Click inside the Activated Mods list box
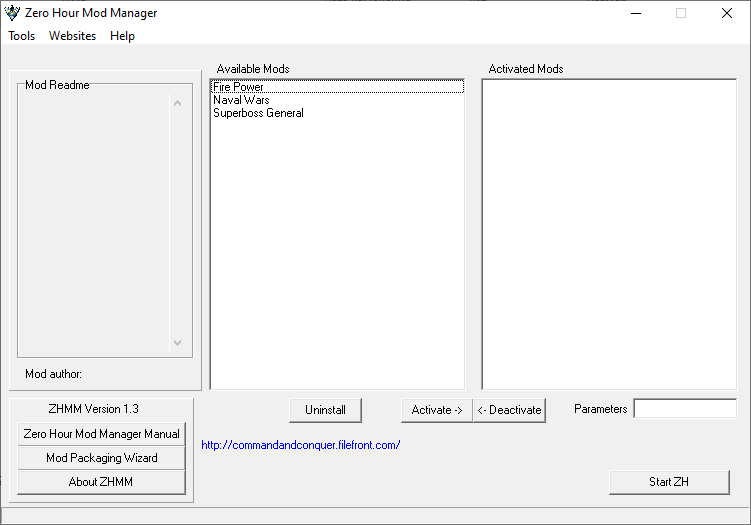This screenshot has height=525, width=751. click(609, 234)
